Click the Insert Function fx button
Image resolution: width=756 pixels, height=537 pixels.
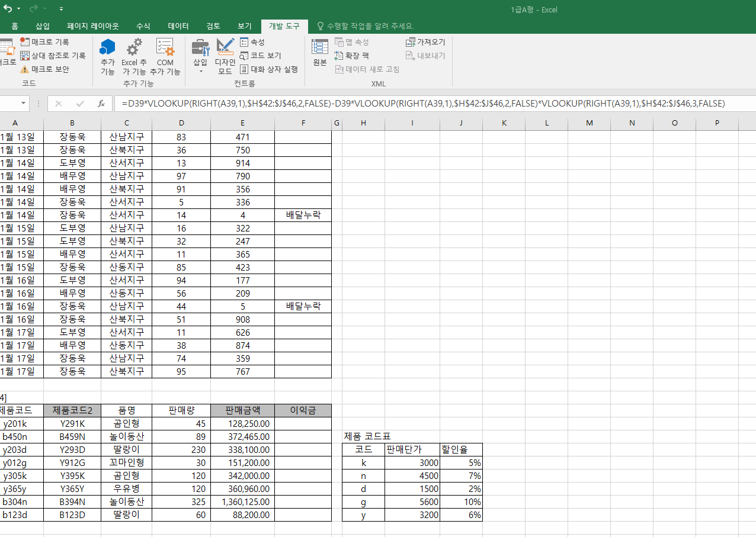point(101,104)
